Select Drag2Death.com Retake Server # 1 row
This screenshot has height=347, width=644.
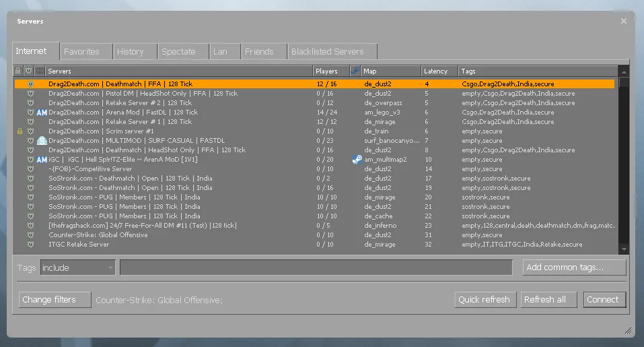click(x=315, y=122)
